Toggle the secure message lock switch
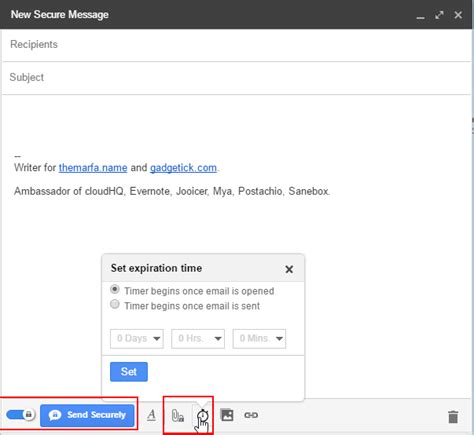This screenshot has width=474, height=435. click(x=21, y=415)
